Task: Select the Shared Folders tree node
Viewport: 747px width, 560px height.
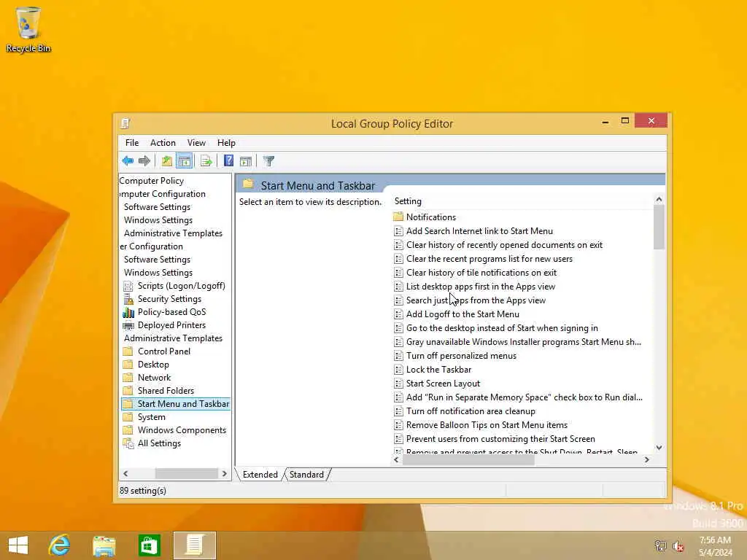Action: pyautogui.click(x=166, y=391)
